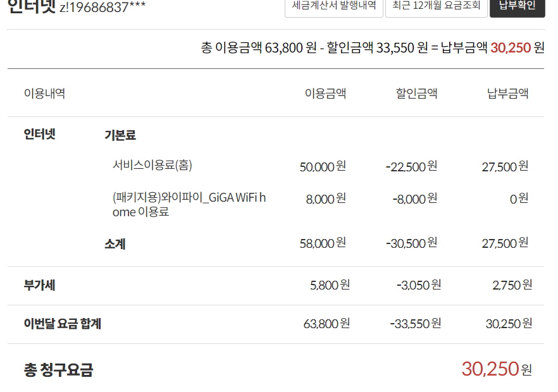Select the 할인금액 column header
This screenshot has width=558, height=392.
416,94
